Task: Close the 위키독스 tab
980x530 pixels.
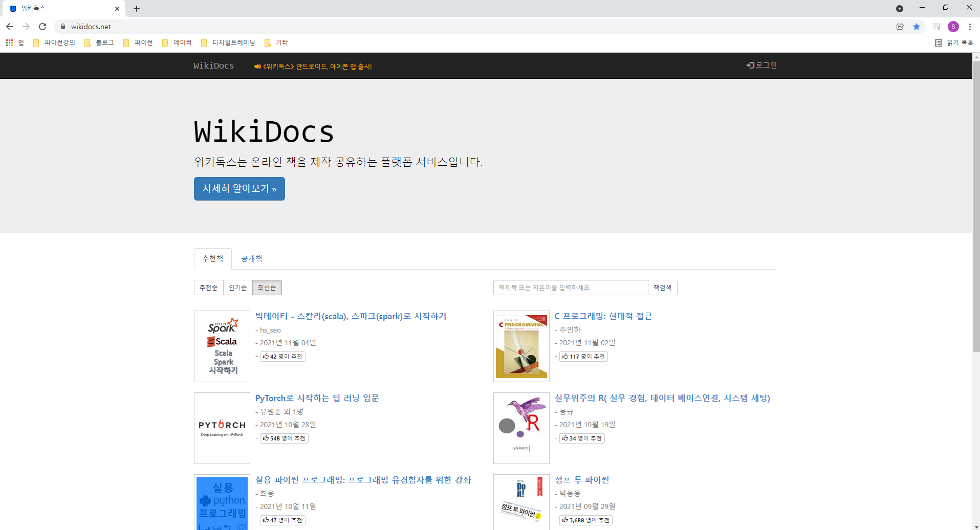Action: pos(117,9)
